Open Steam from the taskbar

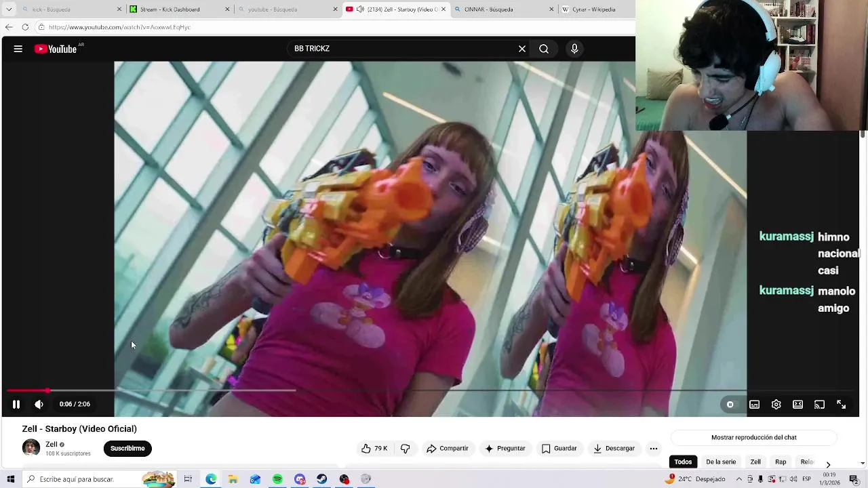[322, 479]
